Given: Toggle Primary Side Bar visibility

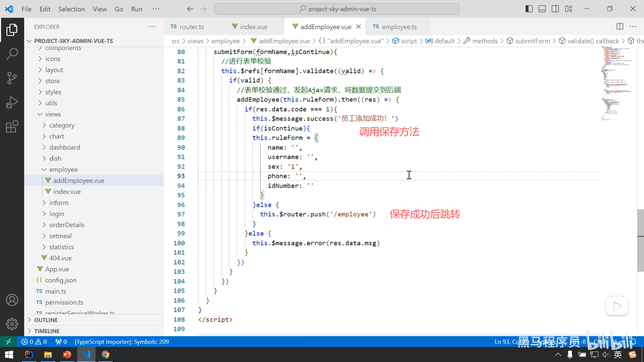Looking at the screenshot, I should click(529, 9).
